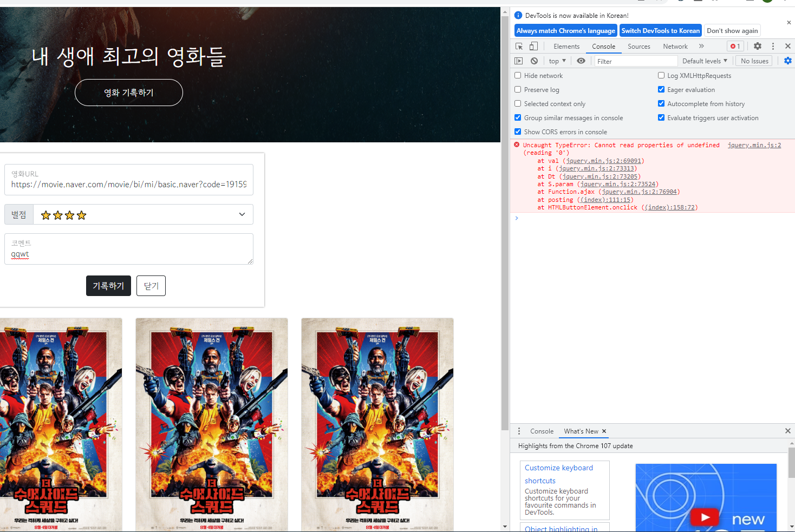
Task: Activate the inspect element picker icon
Action: coord(519,47)
